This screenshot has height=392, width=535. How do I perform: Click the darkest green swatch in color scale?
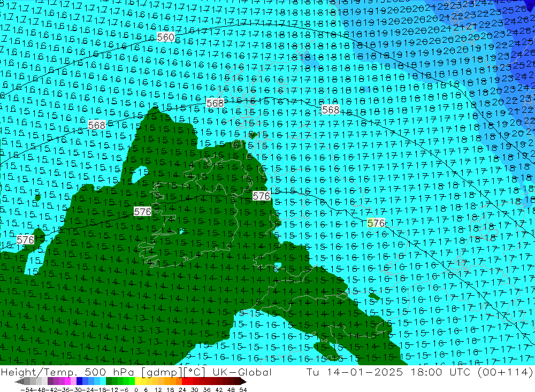coord(109,381)
